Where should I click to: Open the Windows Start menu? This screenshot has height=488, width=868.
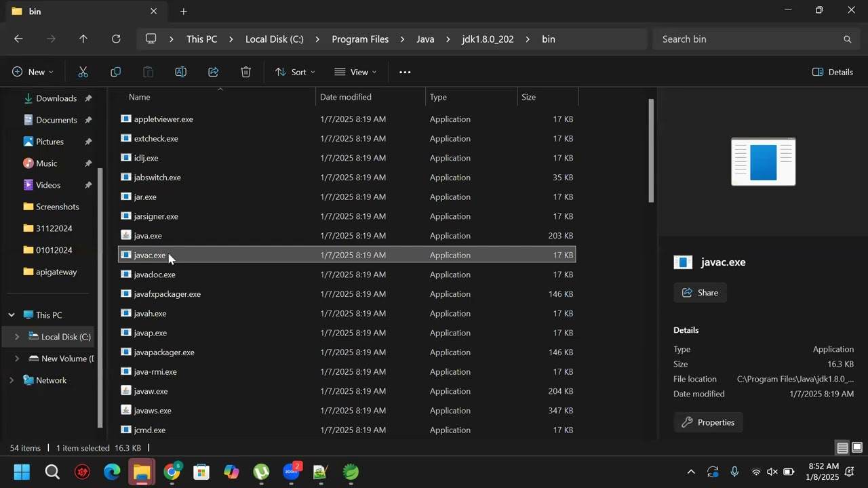click(x=22, y=472)
